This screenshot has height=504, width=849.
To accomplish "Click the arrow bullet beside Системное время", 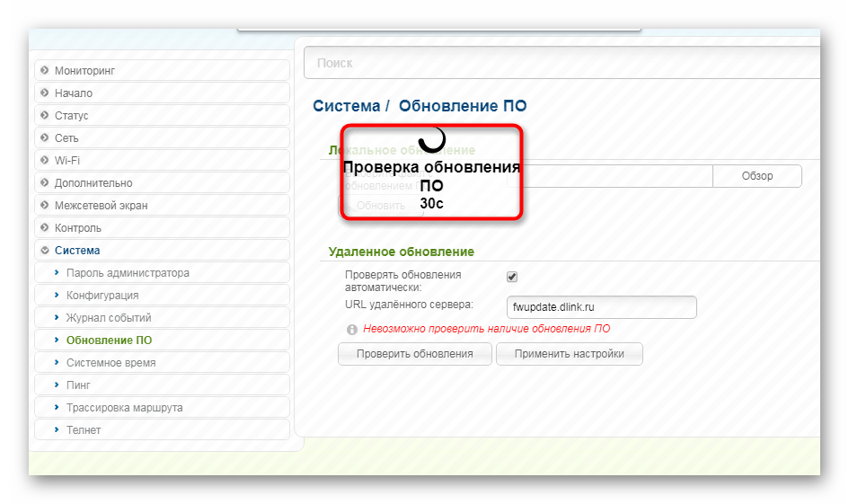I will pos(57,362).
